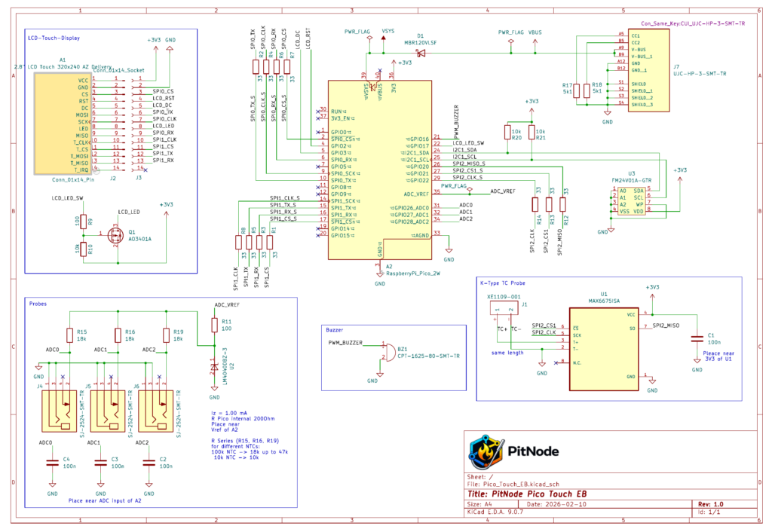This screenshot has height=532, width=772.
Task: Select resistor R15 in the Probes section
Action: click(x=69, y=335)
